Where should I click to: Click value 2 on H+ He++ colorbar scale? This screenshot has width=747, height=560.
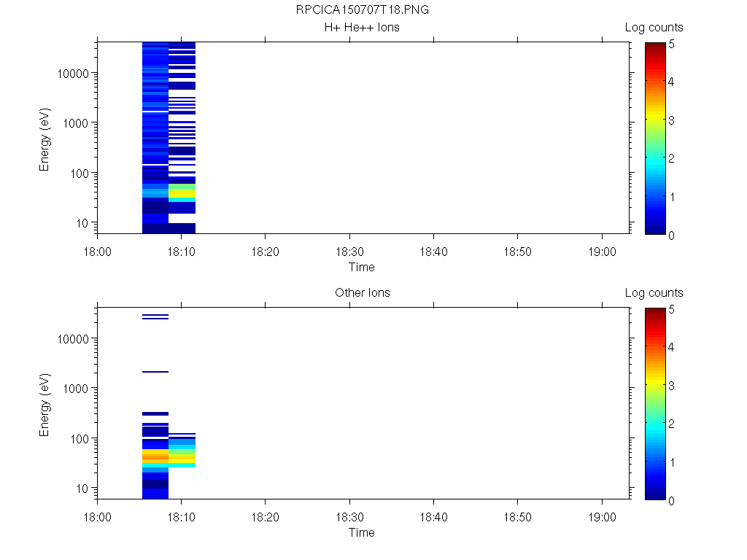pyautogui.click(x=671, y=158)
